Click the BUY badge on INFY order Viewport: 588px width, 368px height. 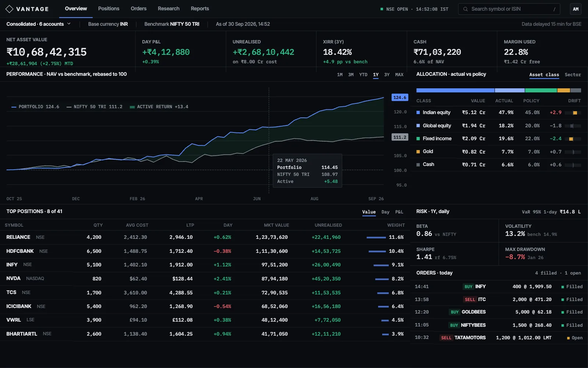point(468,287)
